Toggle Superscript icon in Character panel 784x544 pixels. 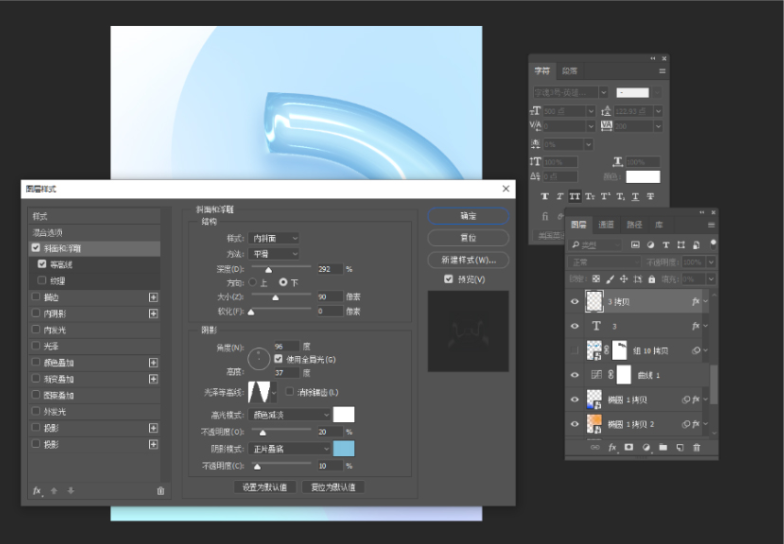click(605, 196)
